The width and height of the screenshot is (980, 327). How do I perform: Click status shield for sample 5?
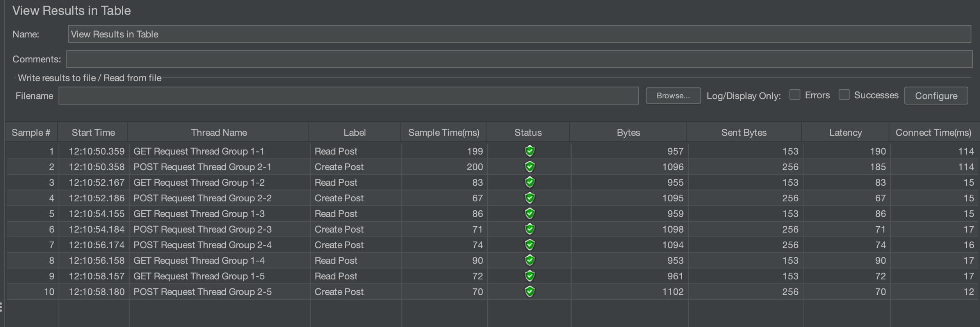(529, 213)
